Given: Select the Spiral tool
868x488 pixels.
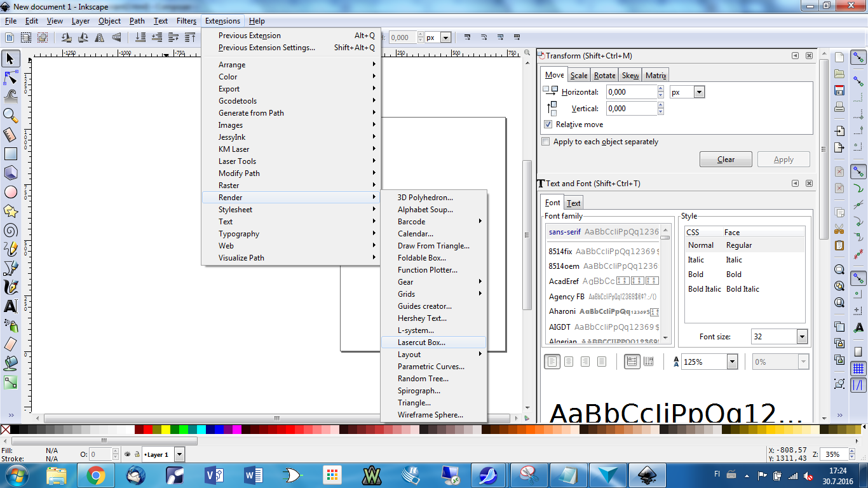Looking at the screenshot, I should tap(10, 230).
